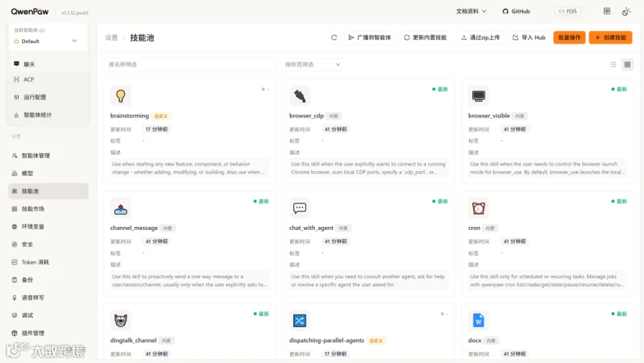Click the docx Word document icon

tap(479, 321)
